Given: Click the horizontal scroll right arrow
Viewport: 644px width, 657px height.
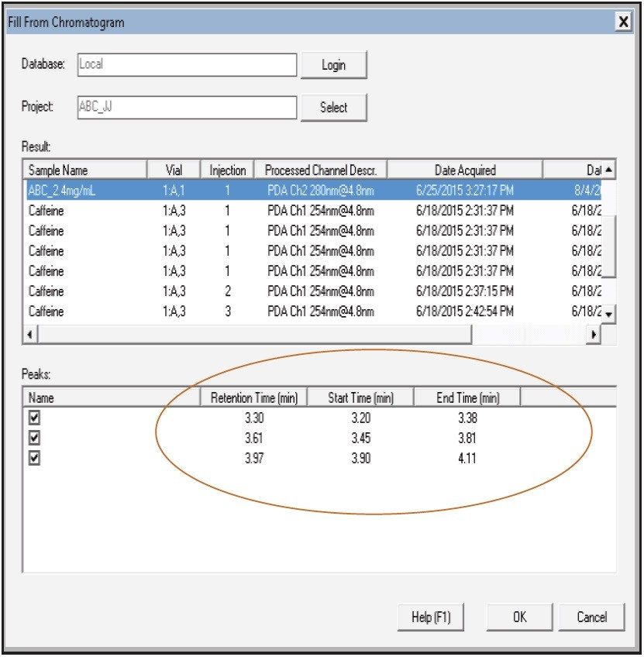Looking at the screenshot, I should [x=594, y=335].
